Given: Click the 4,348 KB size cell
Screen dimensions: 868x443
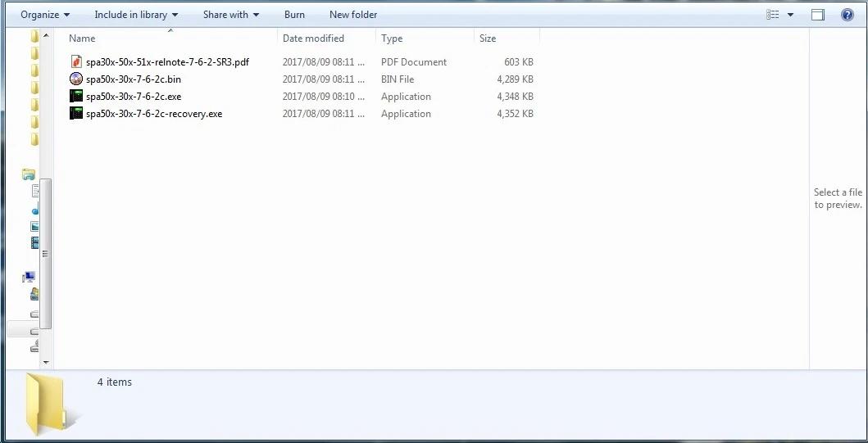Looking at the screenshot, I should [515, 97].
